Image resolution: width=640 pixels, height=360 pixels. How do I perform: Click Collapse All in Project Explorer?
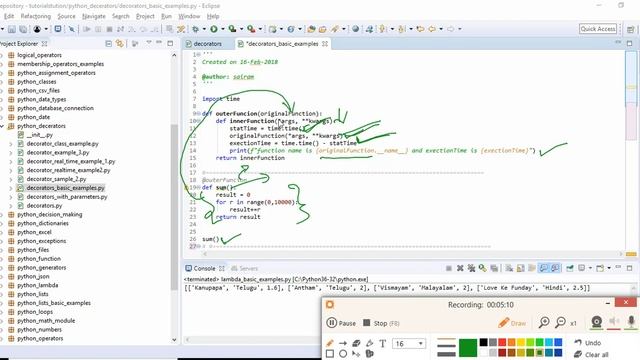pos(109,43)
